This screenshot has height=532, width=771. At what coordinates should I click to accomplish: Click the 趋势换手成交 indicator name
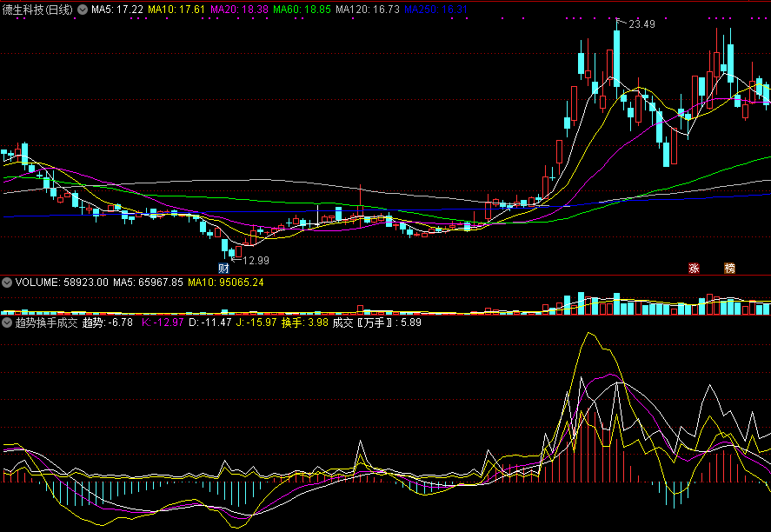[46, 323]
